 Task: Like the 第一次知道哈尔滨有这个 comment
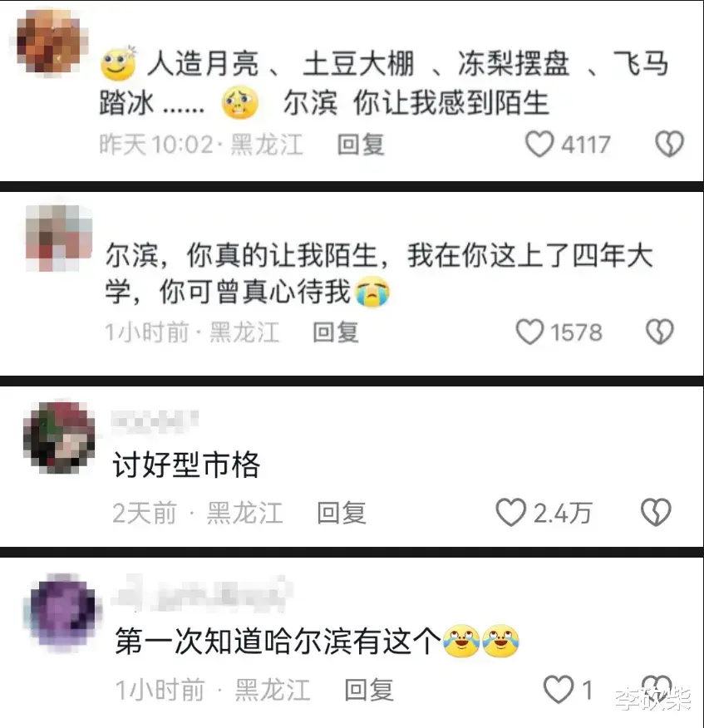point(559,690)
